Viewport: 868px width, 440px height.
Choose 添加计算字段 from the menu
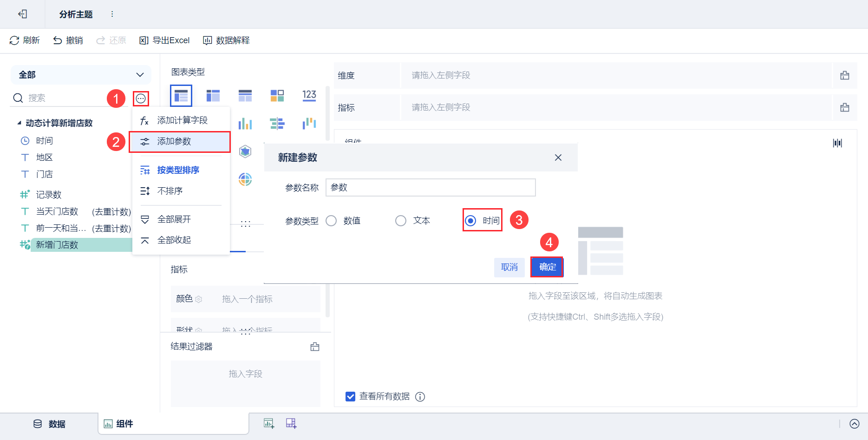point(181,120)
